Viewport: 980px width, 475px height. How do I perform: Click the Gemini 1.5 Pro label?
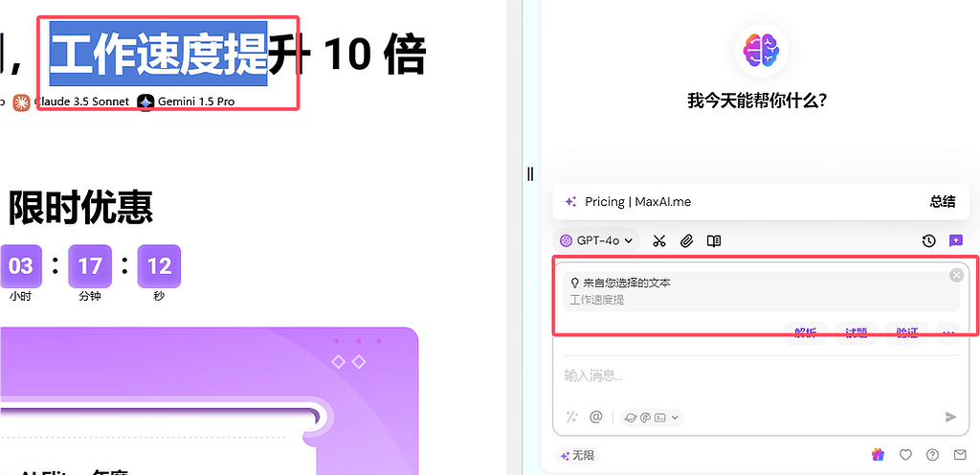coord(195,102)
